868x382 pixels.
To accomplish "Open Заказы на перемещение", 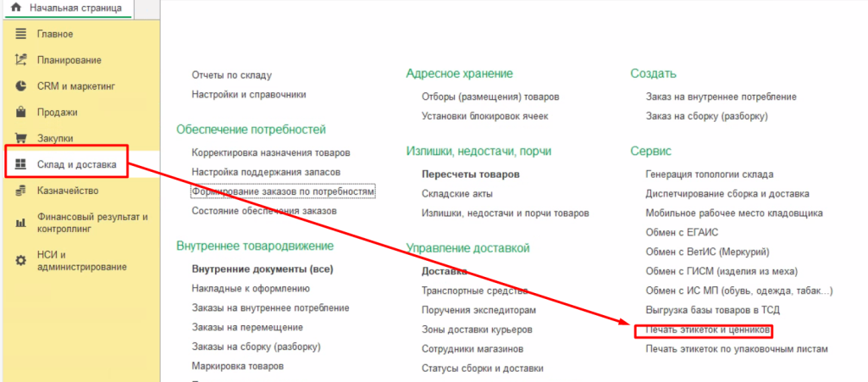I will click(247, 327).
